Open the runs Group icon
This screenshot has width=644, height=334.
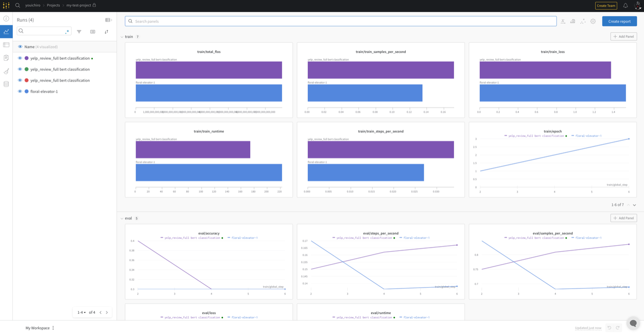tap(92, 32)
